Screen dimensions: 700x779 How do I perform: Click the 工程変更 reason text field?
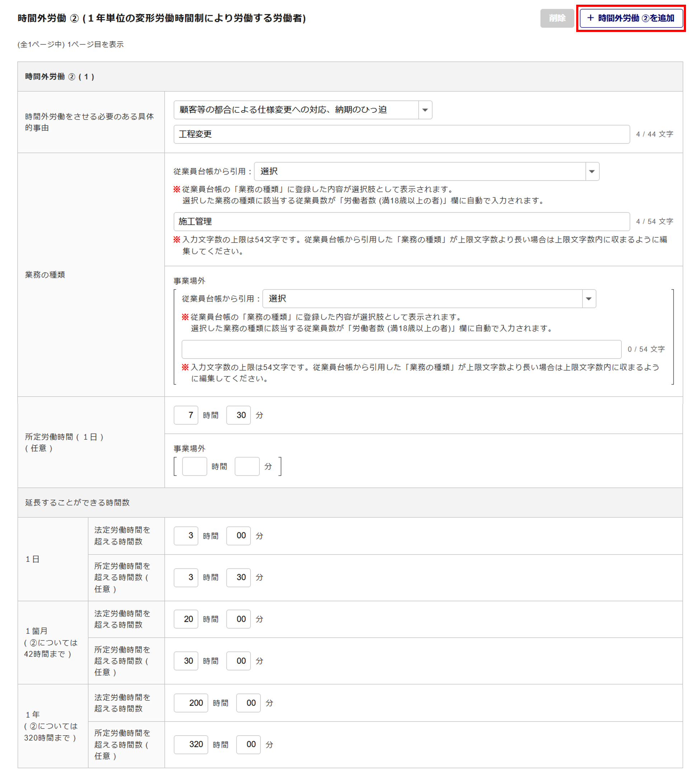tap(401, 134)
